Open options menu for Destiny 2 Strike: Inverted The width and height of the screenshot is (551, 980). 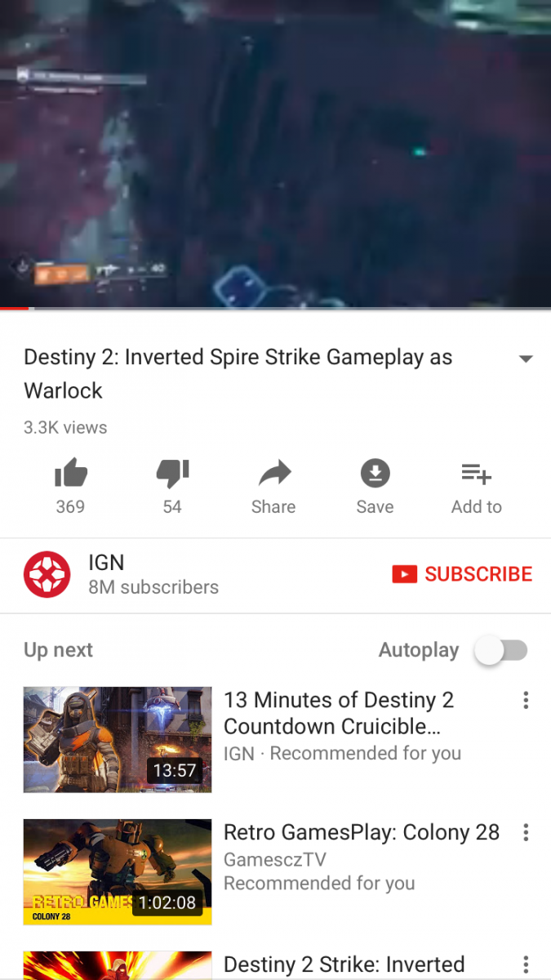pos(526,964)
